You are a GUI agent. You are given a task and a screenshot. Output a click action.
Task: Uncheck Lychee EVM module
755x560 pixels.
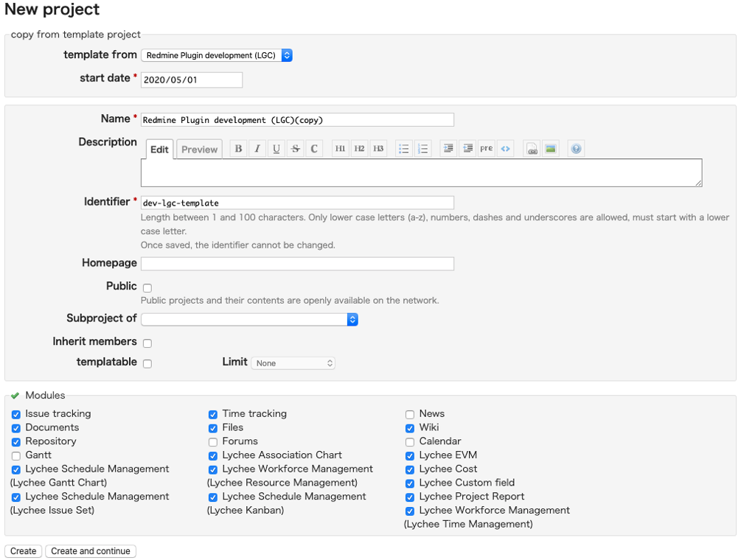(410, 455)
